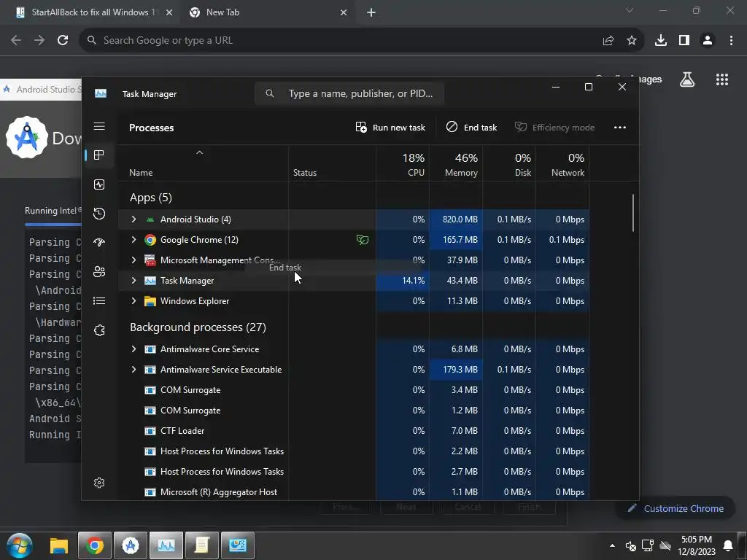
Task: Expand Google Chrome (12) process group
Action: (x=134, y=239)
